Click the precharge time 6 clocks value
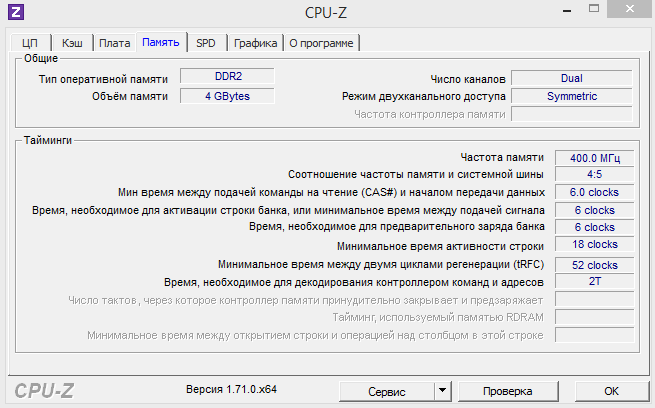Image resolution: width=655 pixels, height=408 pixels. tap(595, 227)
